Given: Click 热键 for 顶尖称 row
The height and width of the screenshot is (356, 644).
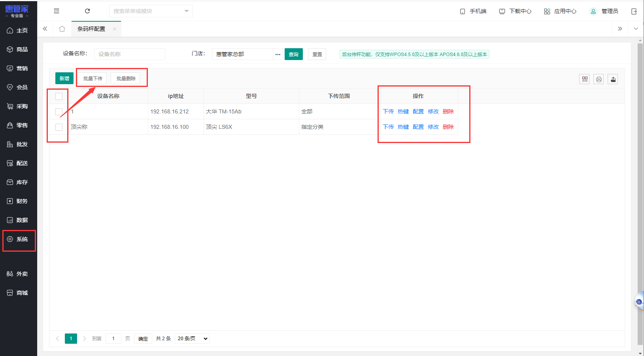Looking at the screenshot, I should point(403,127).
